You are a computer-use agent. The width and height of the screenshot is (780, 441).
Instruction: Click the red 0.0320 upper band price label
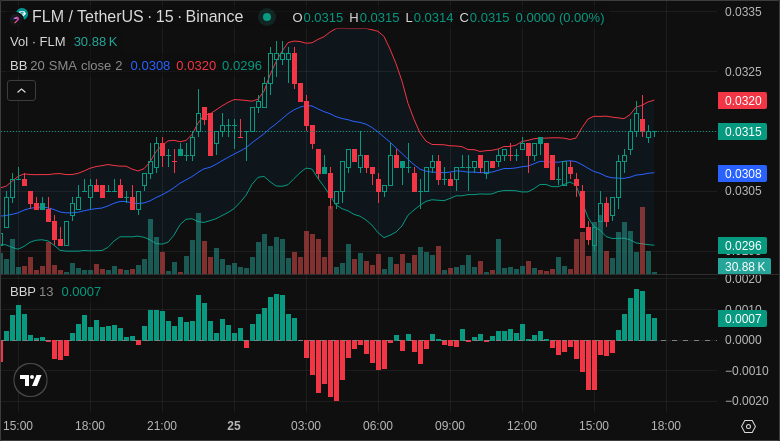pos(742,100)
